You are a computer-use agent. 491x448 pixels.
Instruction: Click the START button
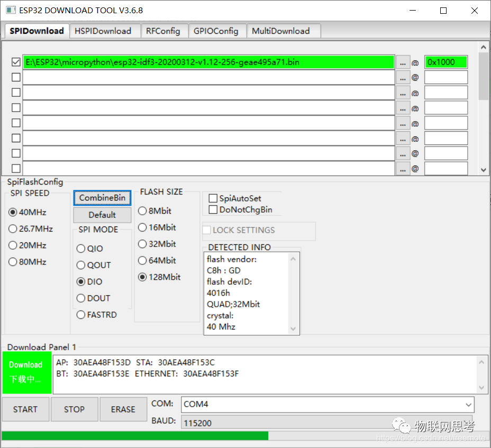point(25,409)
